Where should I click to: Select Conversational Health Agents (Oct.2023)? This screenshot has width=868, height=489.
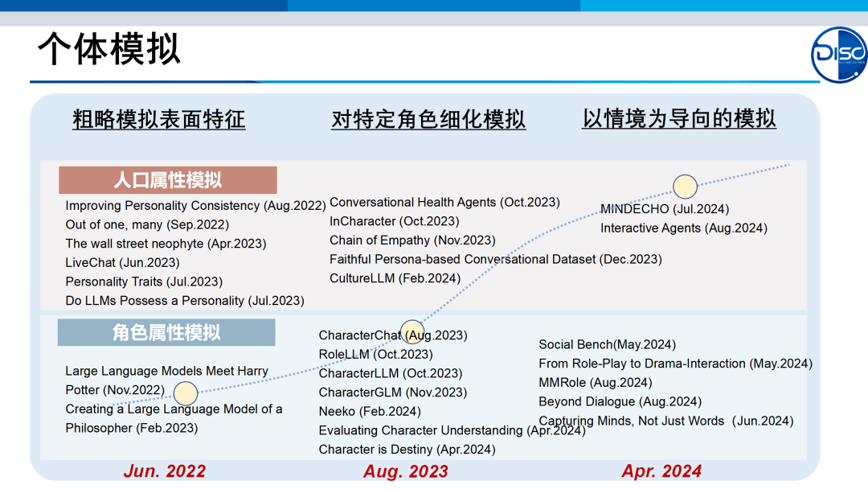(444, 202)
